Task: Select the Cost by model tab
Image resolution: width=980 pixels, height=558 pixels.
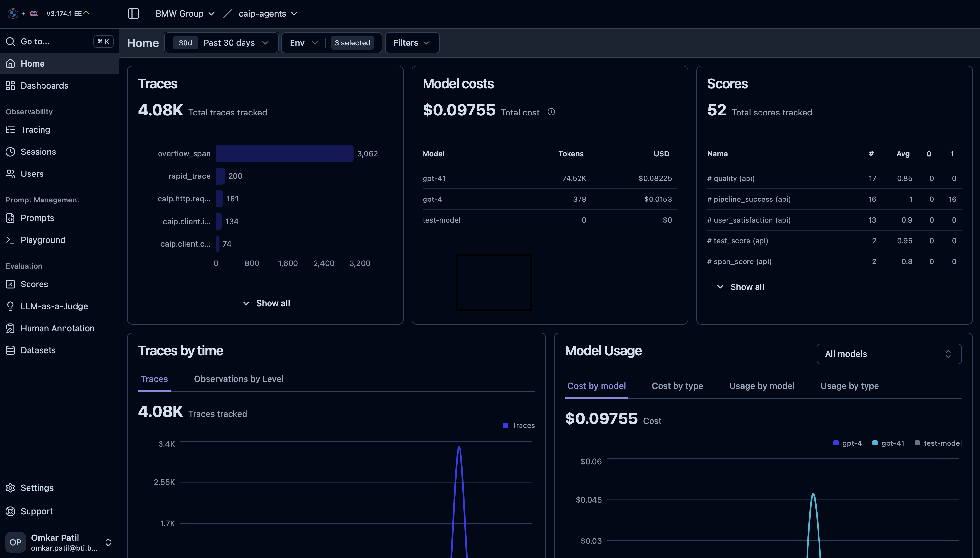Action: (596, 386)
